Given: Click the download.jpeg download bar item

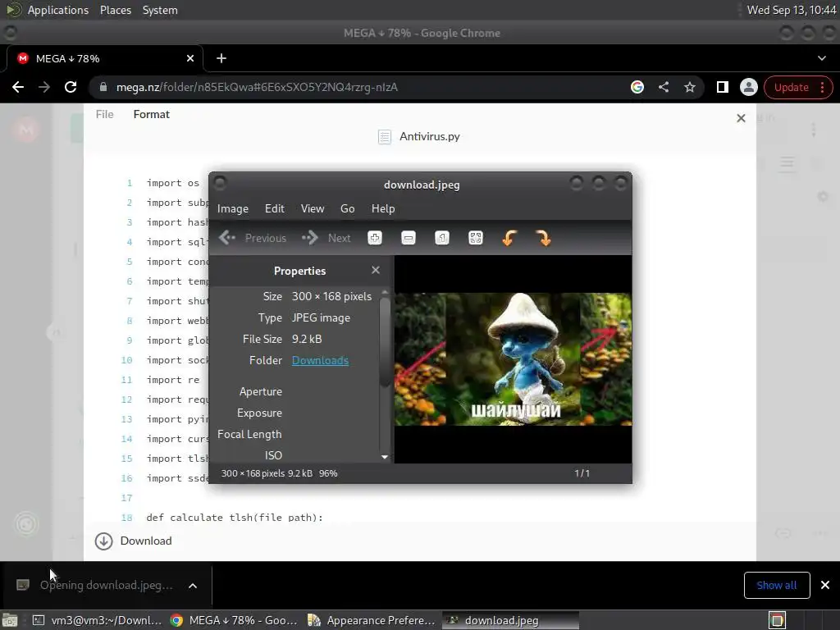Looking at the screenshot, I should pos(106,585).
